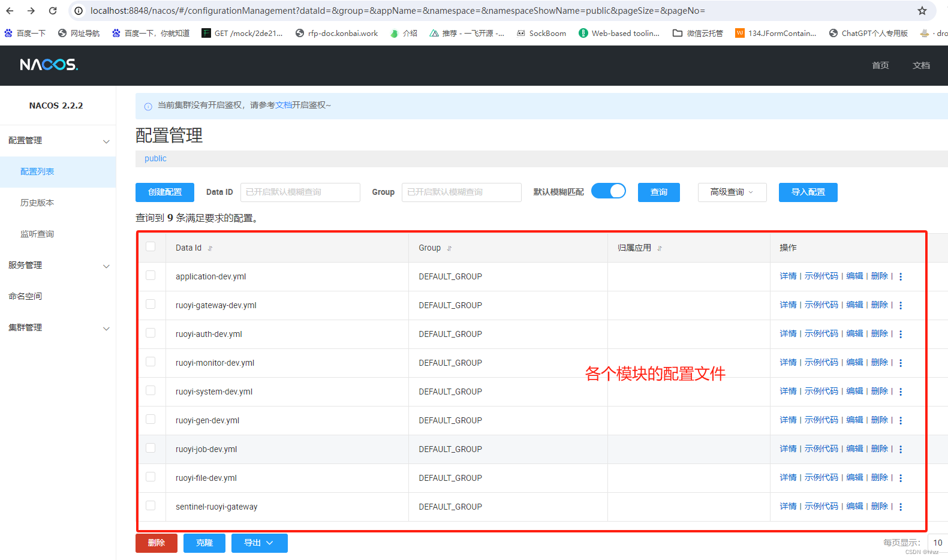Sort table by Group sort icon
Viewport: 948px width, 560px height.
point(449,248)
